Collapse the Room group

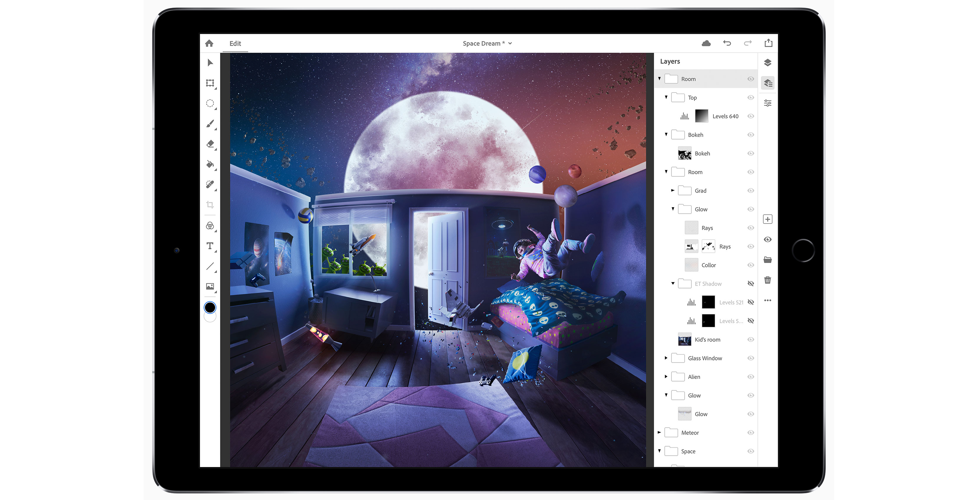pyautogui.click(x=659, y=79)
